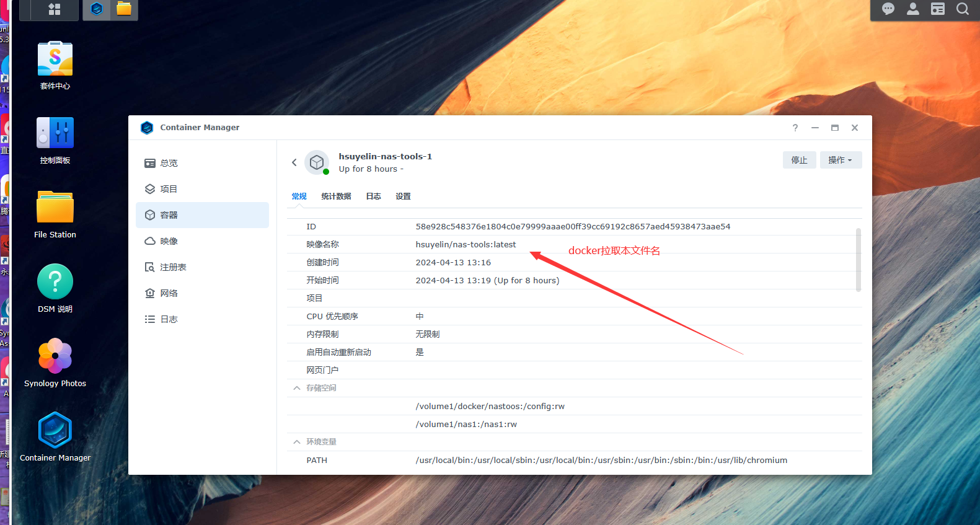Click the container ID hash value

coord(573,227)
